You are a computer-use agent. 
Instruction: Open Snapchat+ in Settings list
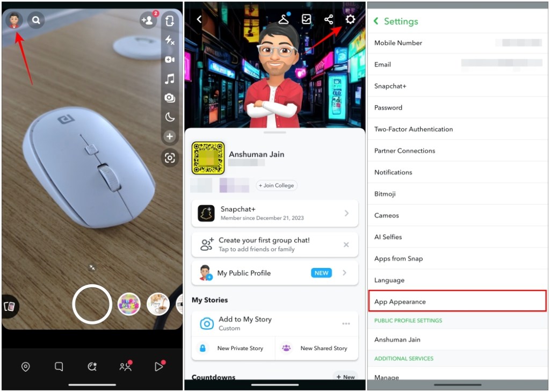point(458,86)
